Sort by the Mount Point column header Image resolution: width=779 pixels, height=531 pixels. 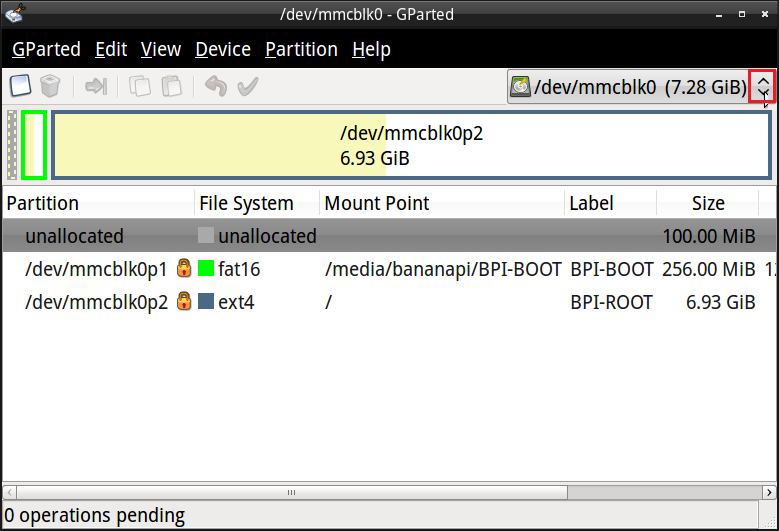tap(377, 203)
